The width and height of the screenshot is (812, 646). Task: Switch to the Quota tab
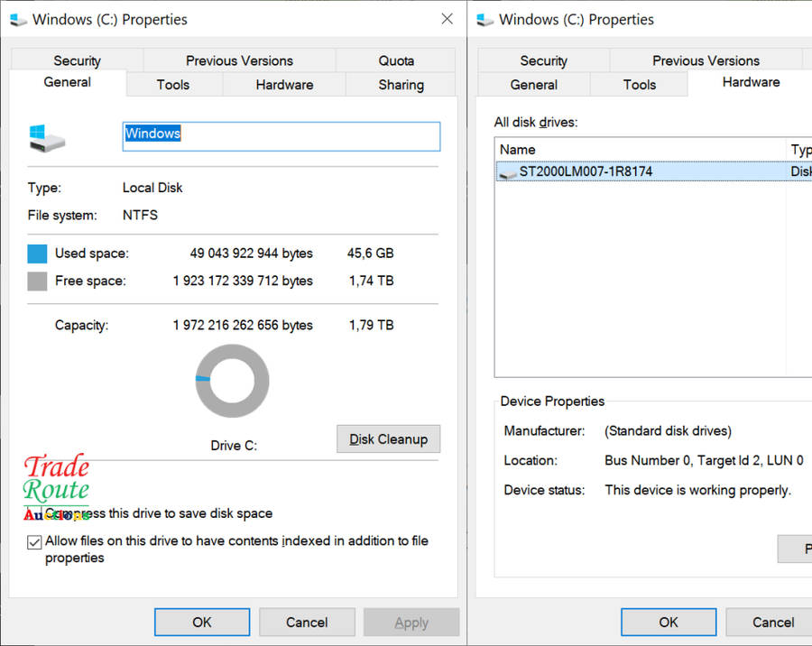[x=395, y=60]
